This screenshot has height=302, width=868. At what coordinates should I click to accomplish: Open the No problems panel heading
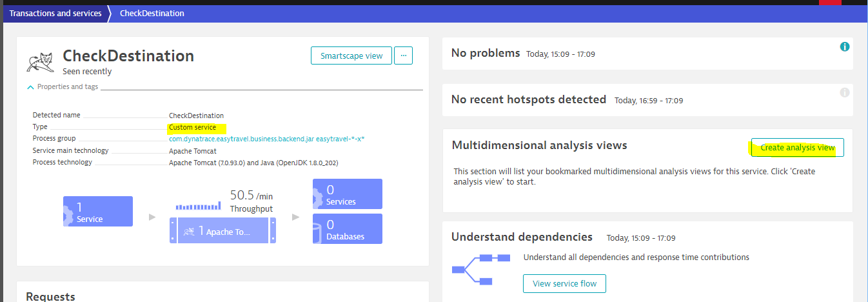coord(486,53)
